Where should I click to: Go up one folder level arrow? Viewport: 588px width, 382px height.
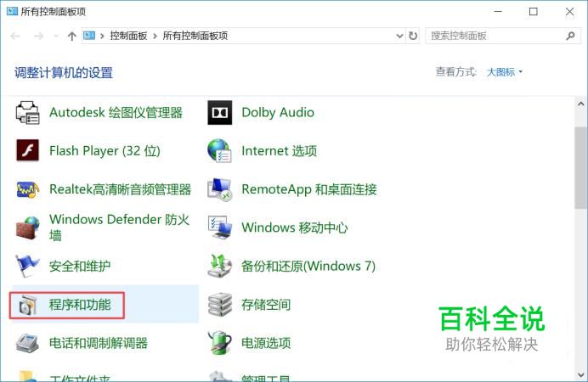tap(71, 36)
